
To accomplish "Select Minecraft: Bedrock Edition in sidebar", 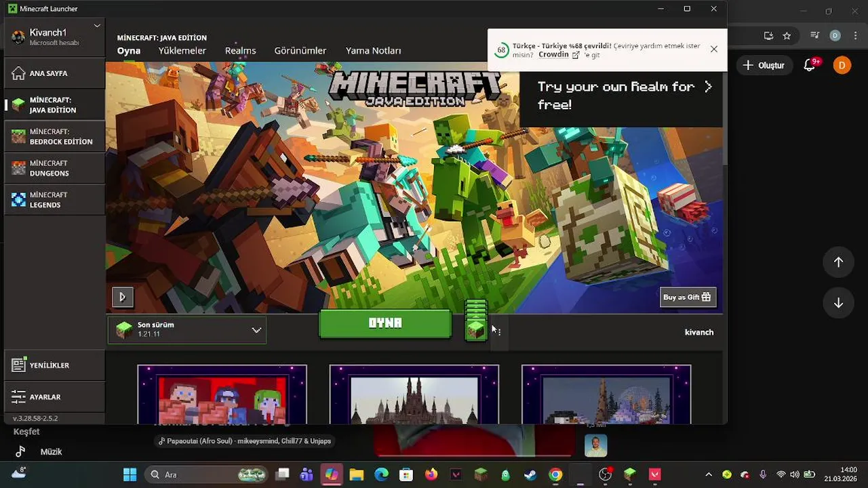I will pos(54,136).
